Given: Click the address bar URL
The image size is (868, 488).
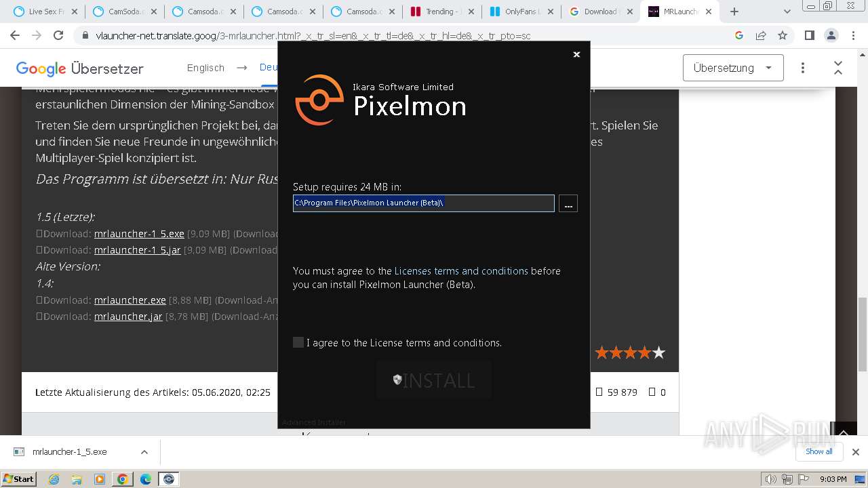Looking at the screenshot, I should pos(313,36).
